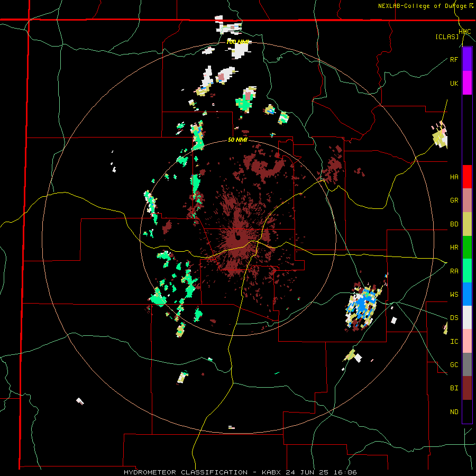This screenshot has height=476, width=476.
Task: Select the red HA legend color block
Action: tap(467, 177)
